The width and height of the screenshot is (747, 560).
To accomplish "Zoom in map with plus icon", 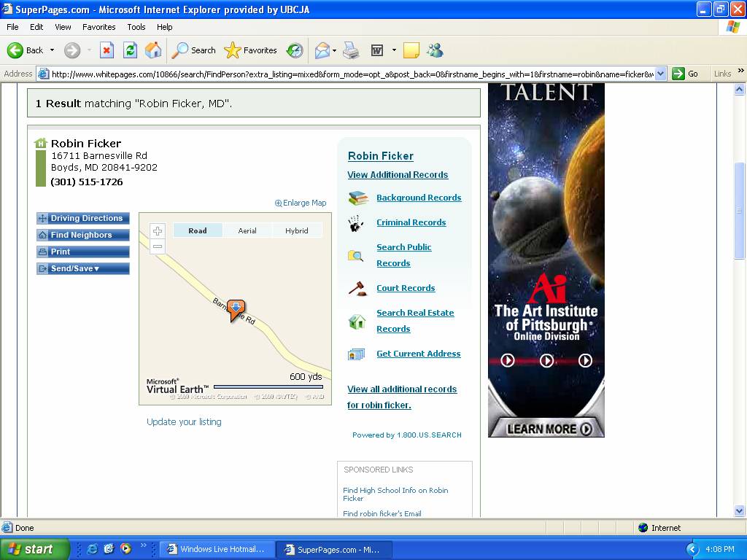I will [158, 231].
